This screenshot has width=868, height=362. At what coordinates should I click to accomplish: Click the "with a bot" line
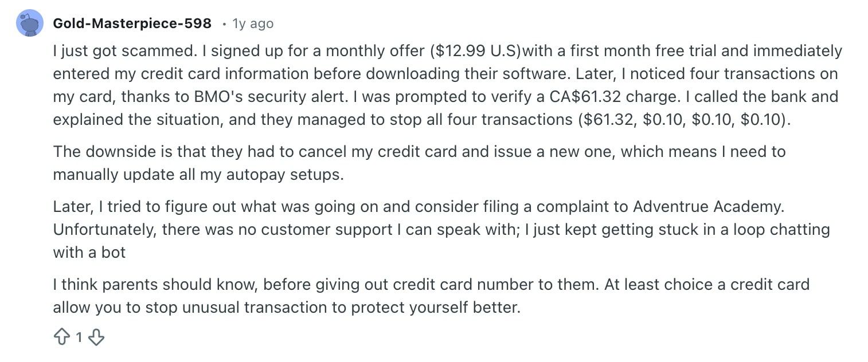pos(89,252)
